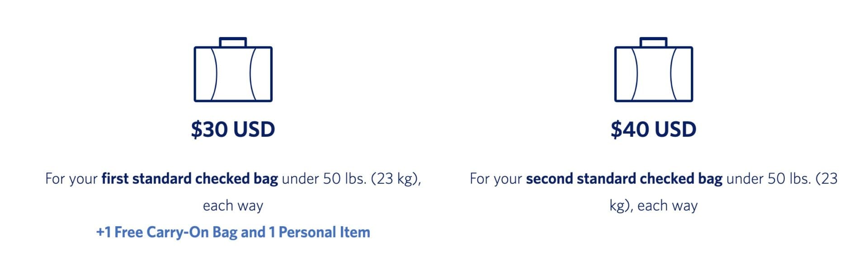Viewport: 868px width, 257px height.
Task: Click 'each way' under the first bag description
Action: pyautogui.click(x=233, y=206)
